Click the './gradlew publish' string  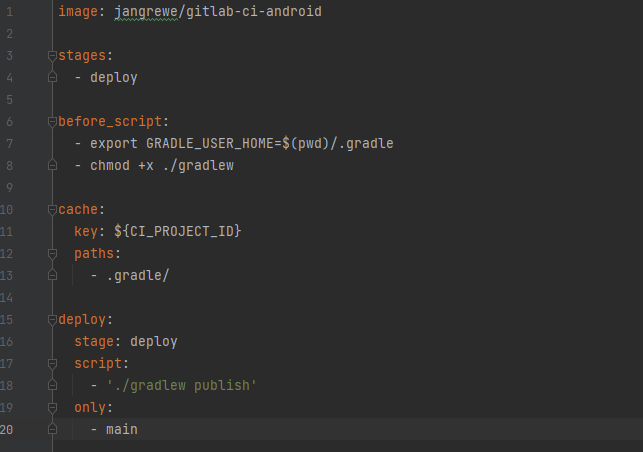181,385
